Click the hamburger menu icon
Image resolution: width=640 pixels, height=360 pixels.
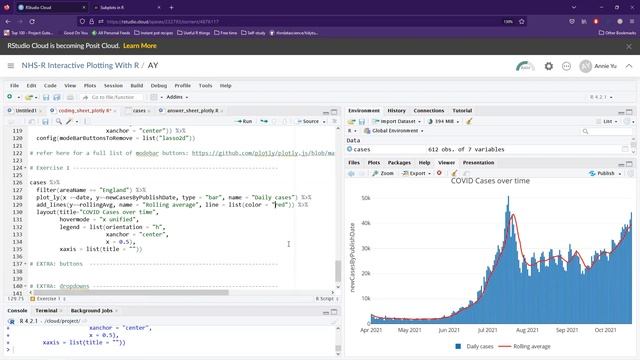pyautogui.click(x=11, y=66)
